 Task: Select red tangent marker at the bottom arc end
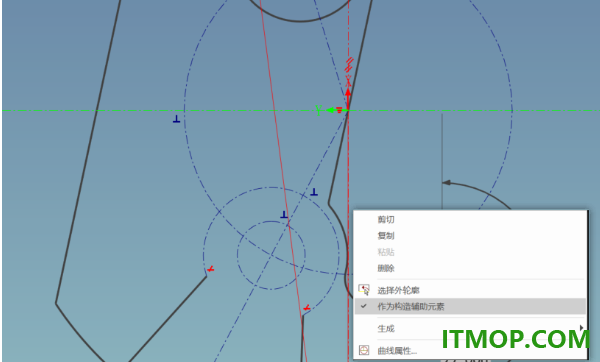pos(307,308)
